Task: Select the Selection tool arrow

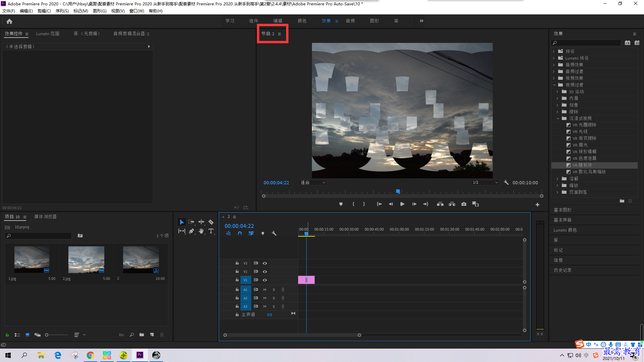Action: pyautogui.click(x=181, y=222)
